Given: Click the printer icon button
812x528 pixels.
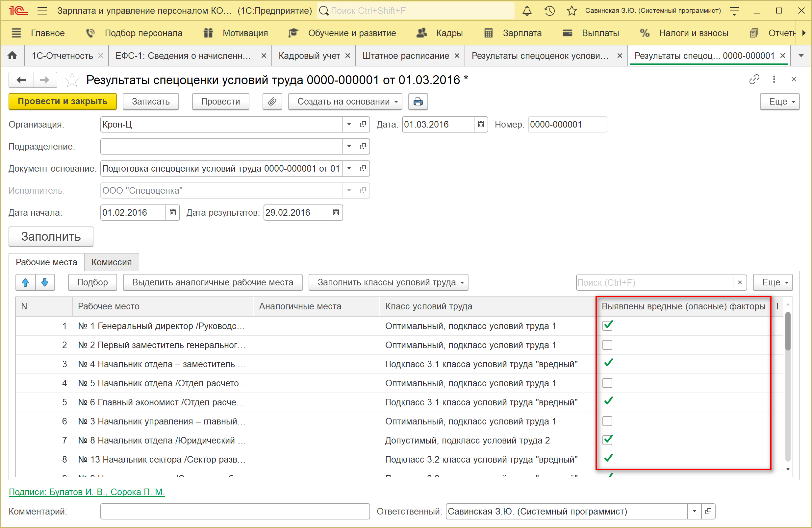Looking at the screenshot, I should click(x=418, y=102).
